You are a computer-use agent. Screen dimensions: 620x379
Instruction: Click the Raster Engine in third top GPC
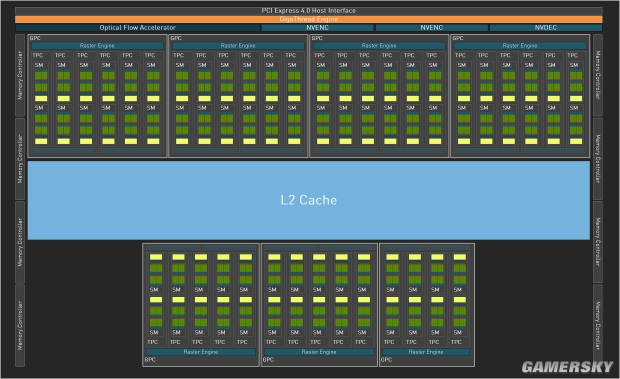pyautogui.click(x=379, y=46)
